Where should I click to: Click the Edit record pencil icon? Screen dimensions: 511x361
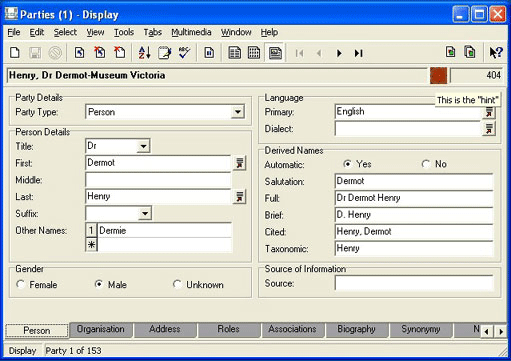pyautogui.click(x=164, y=53)
